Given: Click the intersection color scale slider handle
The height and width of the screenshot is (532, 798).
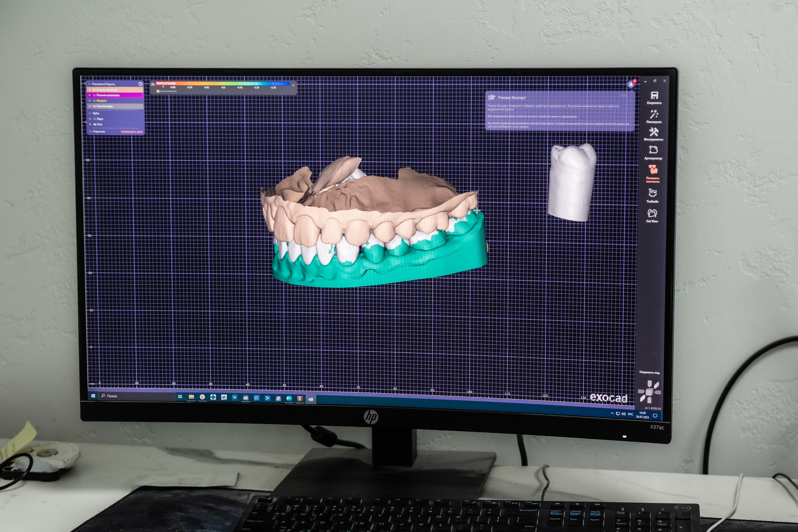Looking at the screenshot, I should tap(158, 91).
